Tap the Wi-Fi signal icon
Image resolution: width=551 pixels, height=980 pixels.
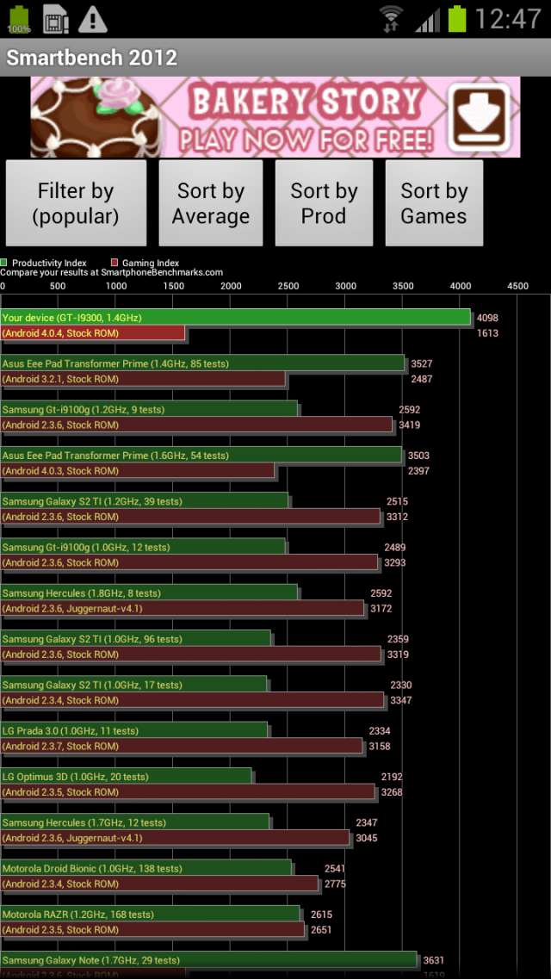tap(392, 19)
